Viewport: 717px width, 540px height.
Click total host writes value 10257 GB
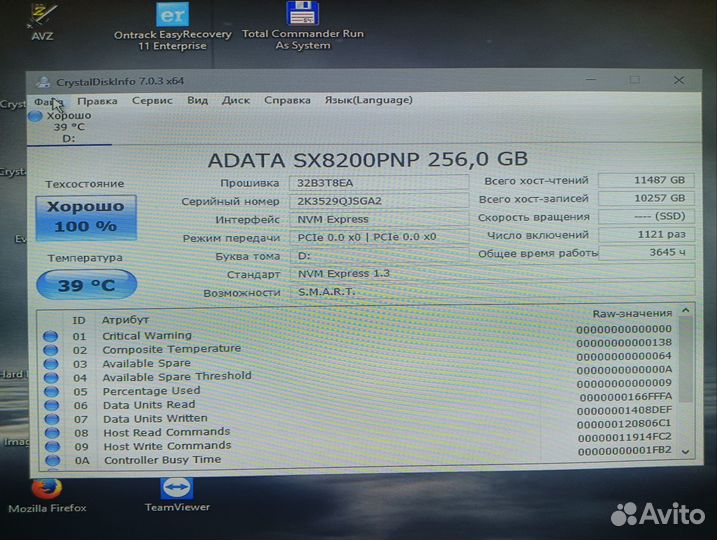(646, 198)
